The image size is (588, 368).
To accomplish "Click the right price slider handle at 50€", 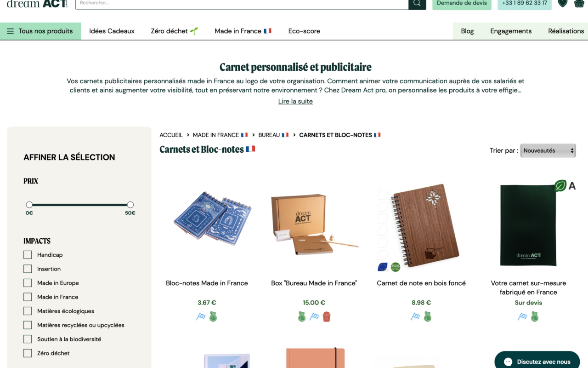I will (130, 205).
